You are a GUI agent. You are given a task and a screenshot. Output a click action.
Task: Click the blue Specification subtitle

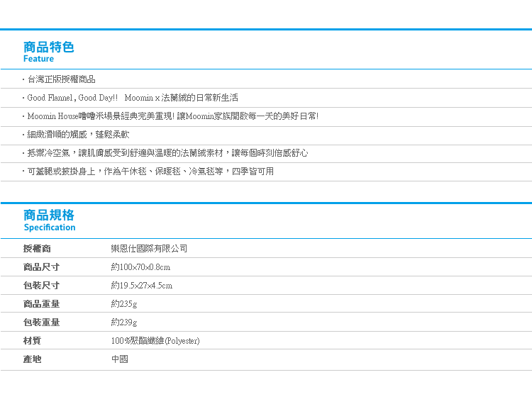click(49, 228)
